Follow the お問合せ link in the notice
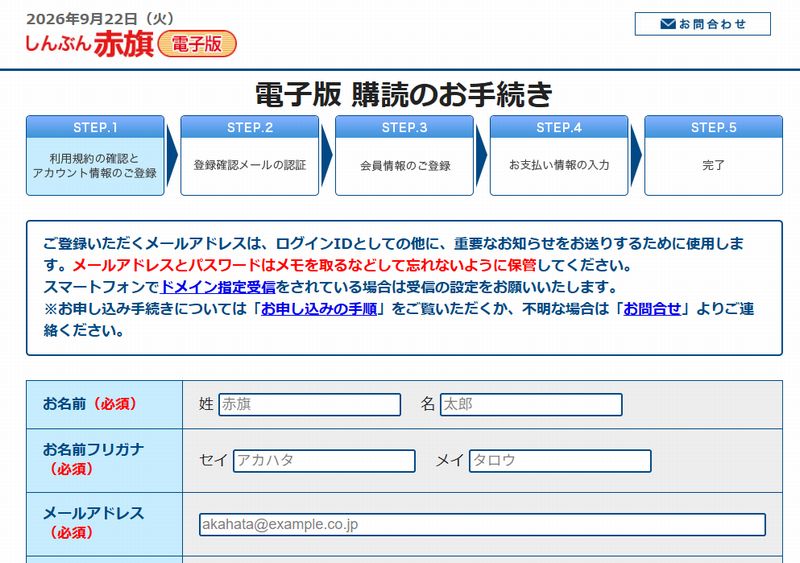The image size is (800, 563). [x=653, y=309]
